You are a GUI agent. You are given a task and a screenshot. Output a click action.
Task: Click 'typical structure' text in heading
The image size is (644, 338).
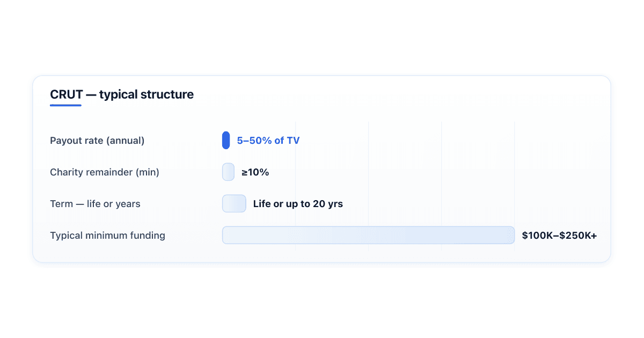click(147, 94)
